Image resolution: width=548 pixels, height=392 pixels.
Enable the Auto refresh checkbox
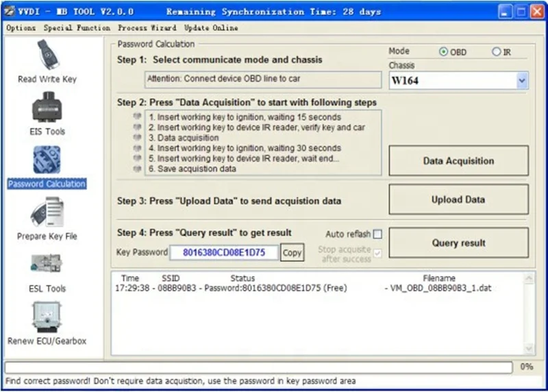377,234
